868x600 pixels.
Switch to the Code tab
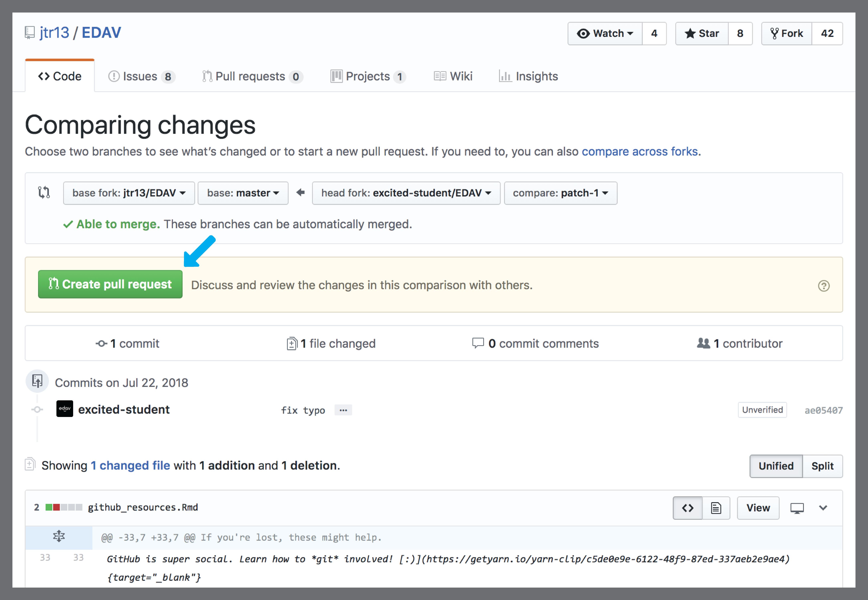pyautogui.click(x=60, y=76)
